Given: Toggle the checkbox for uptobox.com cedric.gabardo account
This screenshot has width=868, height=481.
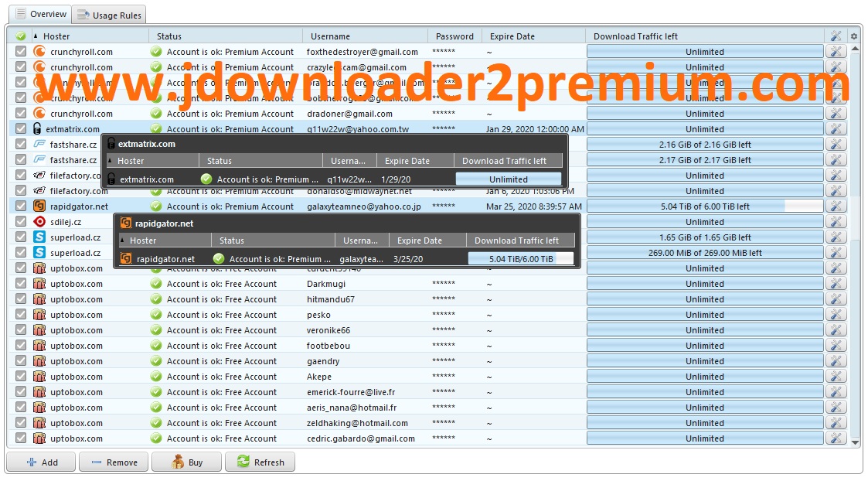Looking at the screenshot, I should [x=20, y=438].
